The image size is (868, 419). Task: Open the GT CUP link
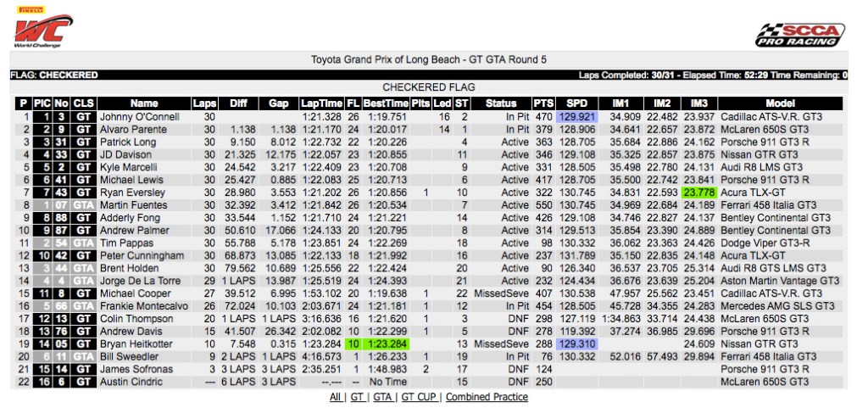click(x=419, y=397)
